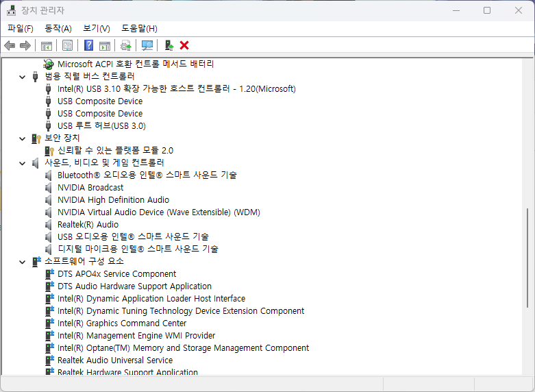
Task: Select Intel(R) Dynamic Tuning Technology Device Extension Component
Action: [x=181, y=310]
